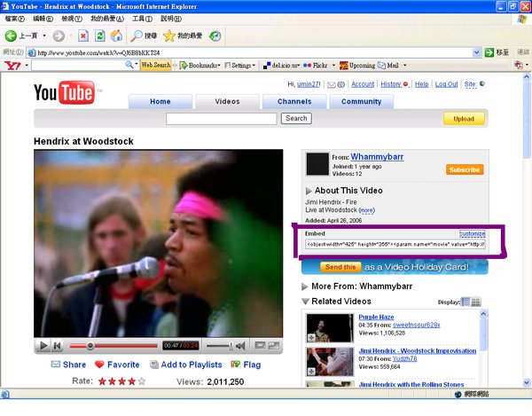Expand the About This Video section

point(309,191)
